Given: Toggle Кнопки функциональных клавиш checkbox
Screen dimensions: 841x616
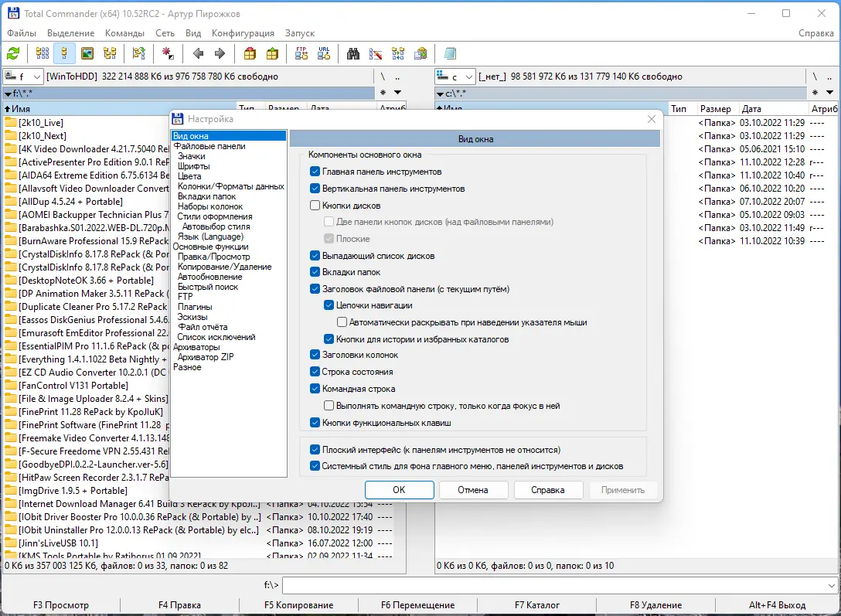Looking at the screenshot, I should [x=315, y=423].
